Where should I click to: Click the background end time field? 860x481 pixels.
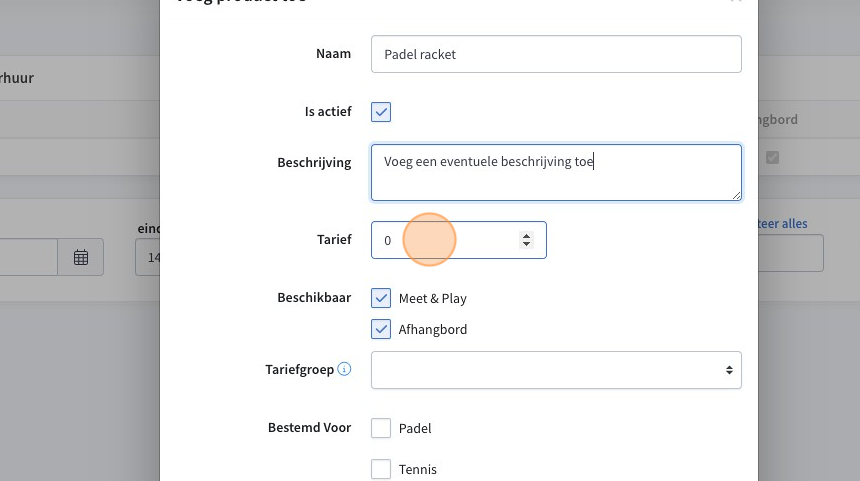[x=148, y=257]
